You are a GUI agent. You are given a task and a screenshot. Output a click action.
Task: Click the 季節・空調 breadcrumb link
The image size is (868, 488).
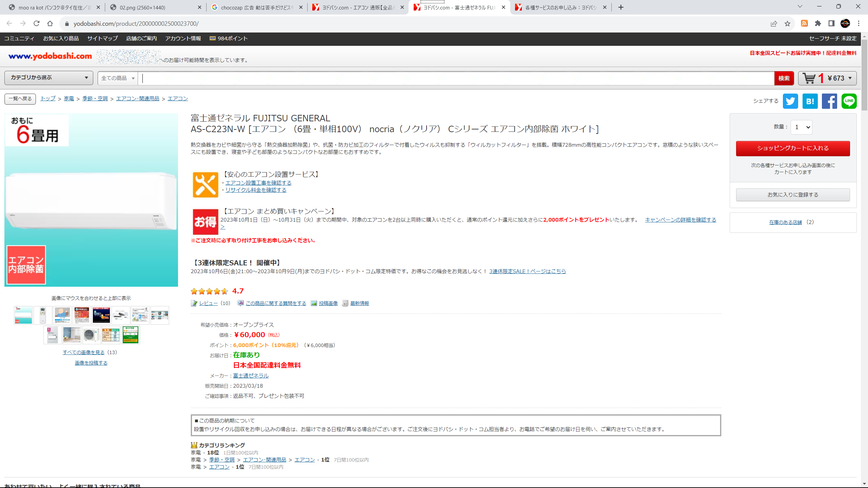tap(95, 99)
